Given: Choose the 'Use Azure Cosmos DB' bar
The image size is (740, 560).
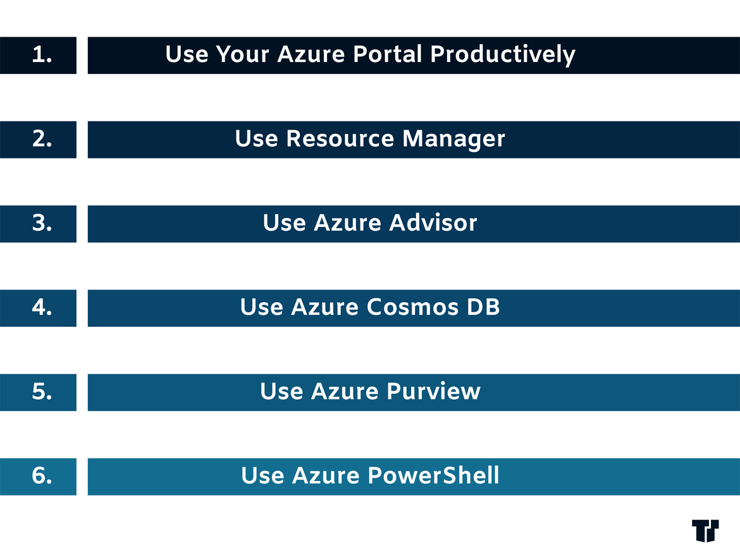Looking at the screenshot, I should (x=414, y=308).
